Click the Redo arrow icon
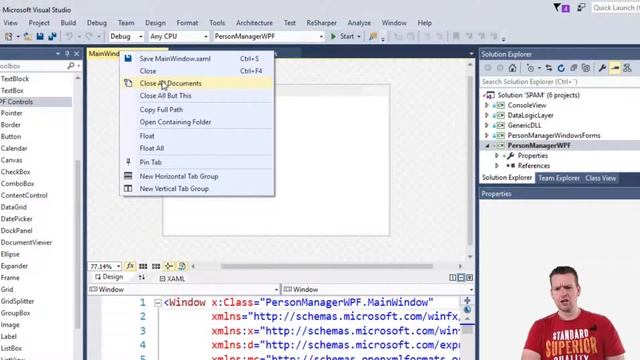Viewport: 640px width, 360px height. click(x=89, y=36)
